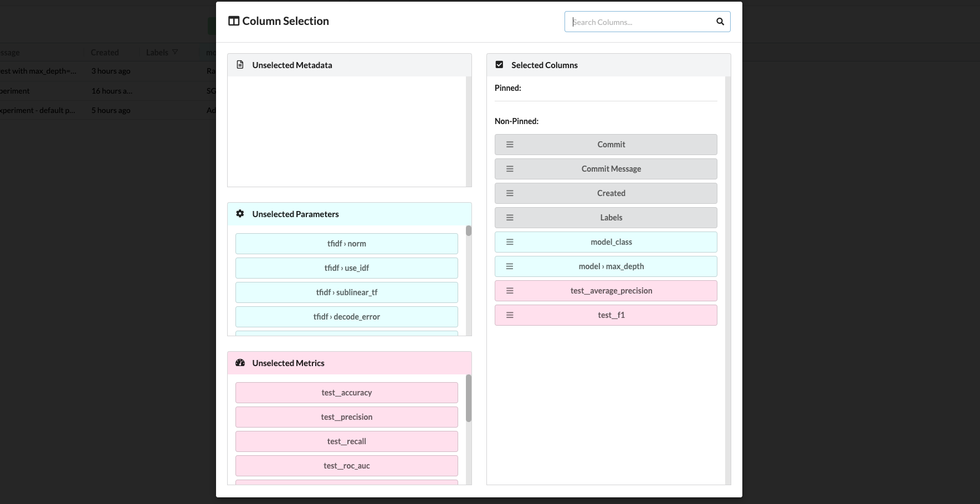
Task: Expand the Unselected Parameters panel header
Action: click(349, 214)
